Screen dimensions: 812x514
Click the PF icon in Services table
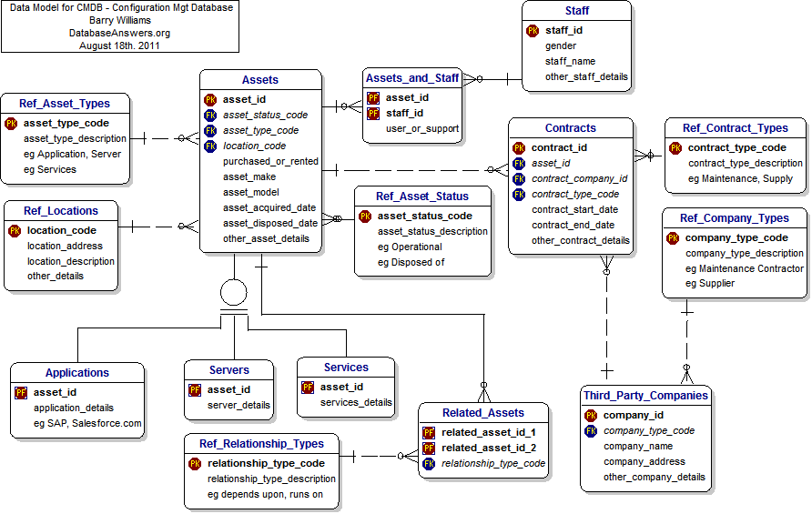(308, 388)
